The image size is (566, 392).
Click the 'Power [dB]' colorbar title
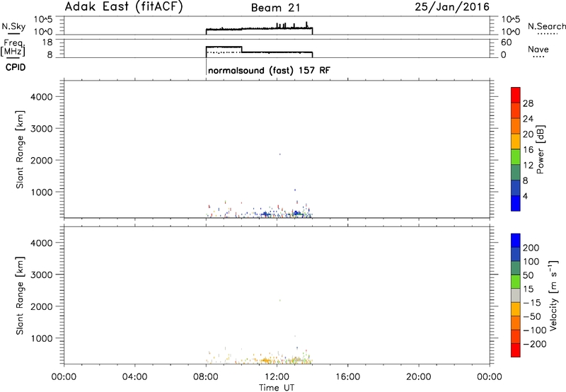click(541, 149)
